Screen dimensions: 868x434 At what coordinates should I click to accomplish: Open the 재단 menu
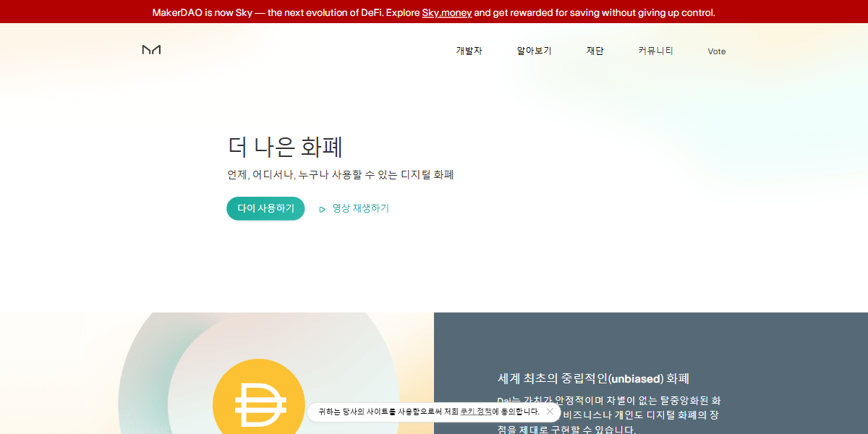point(595,51)
